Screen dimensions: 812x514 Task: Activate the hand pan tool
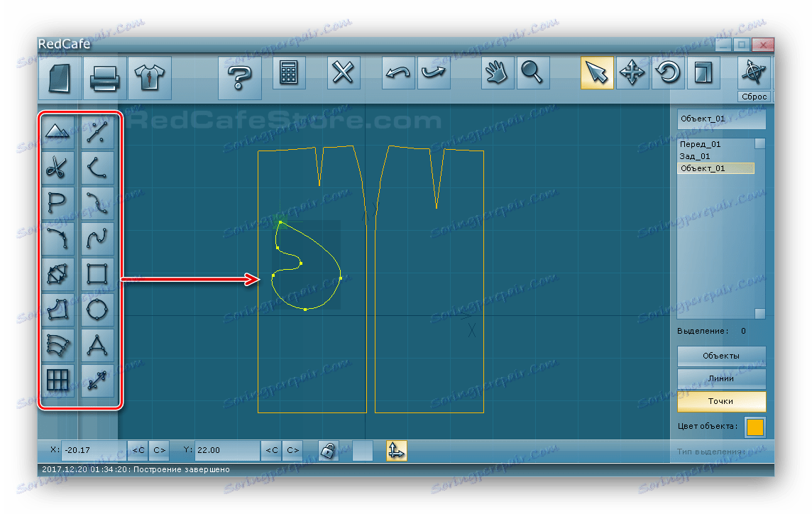(x=497, y=72)
